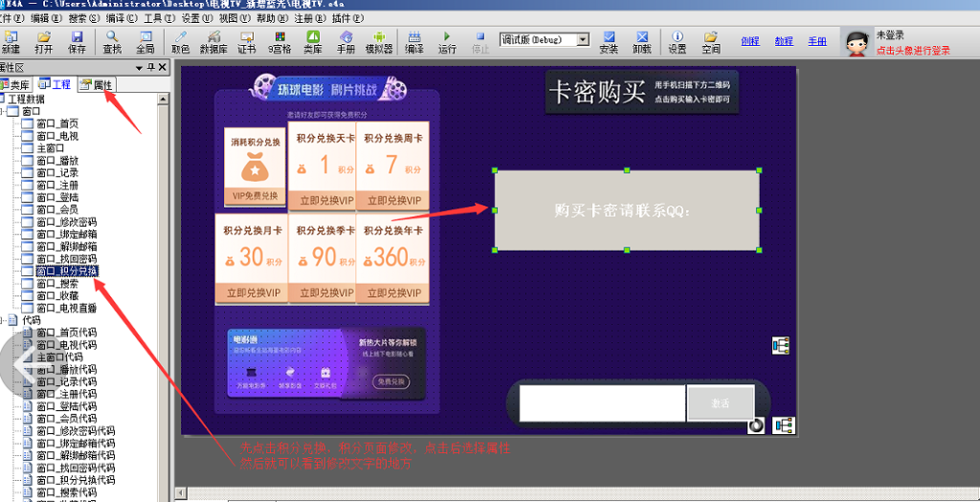The width and height of the screenshot is (980, 502).
Task: Click the user avatar to log in
Action: click(857, 43)
